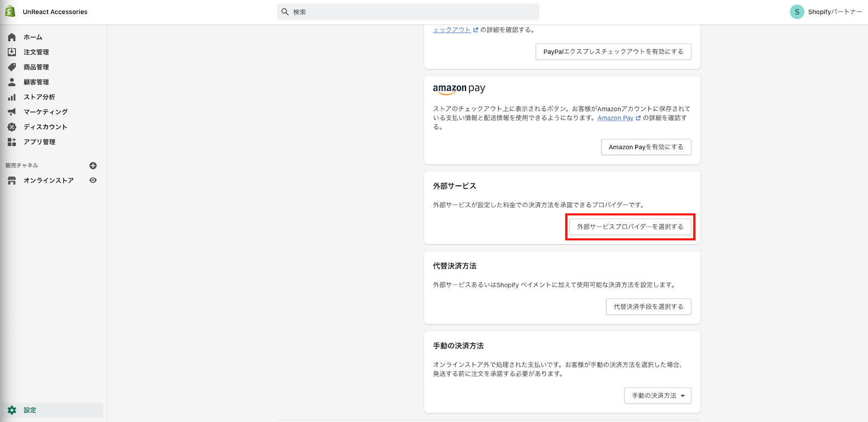Click the マーケティング megaphone icon
The height and width of the screenshot is (422, 868).
pos(12,112)
